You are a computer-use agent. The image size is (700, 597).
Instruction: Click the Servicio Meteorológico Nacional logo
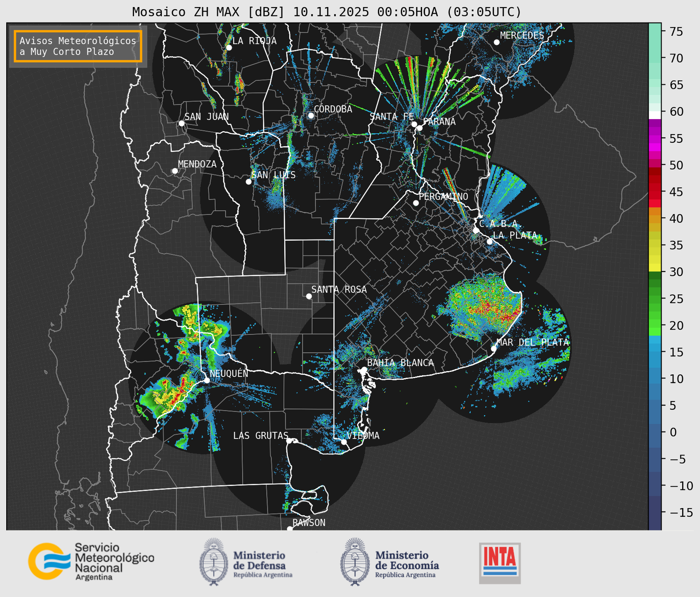pyautogui.click(x=91, y=561)
